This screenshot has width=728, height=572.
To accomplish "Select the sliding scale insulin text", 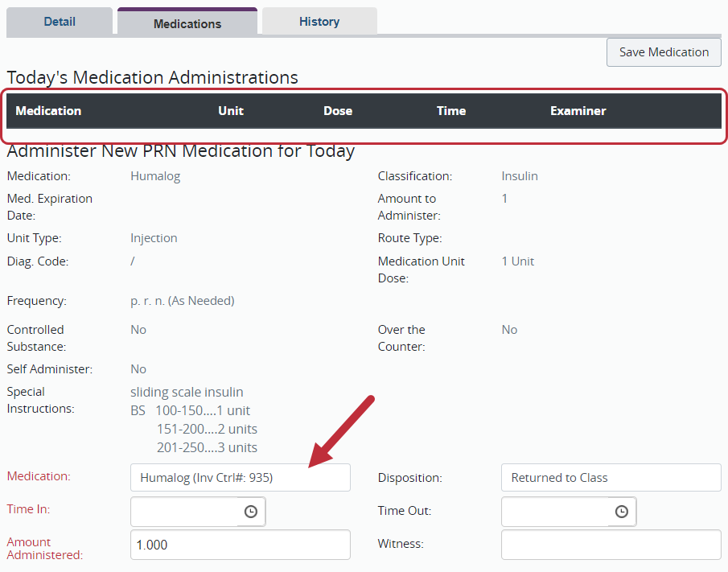I will click(x=187, y=392).
